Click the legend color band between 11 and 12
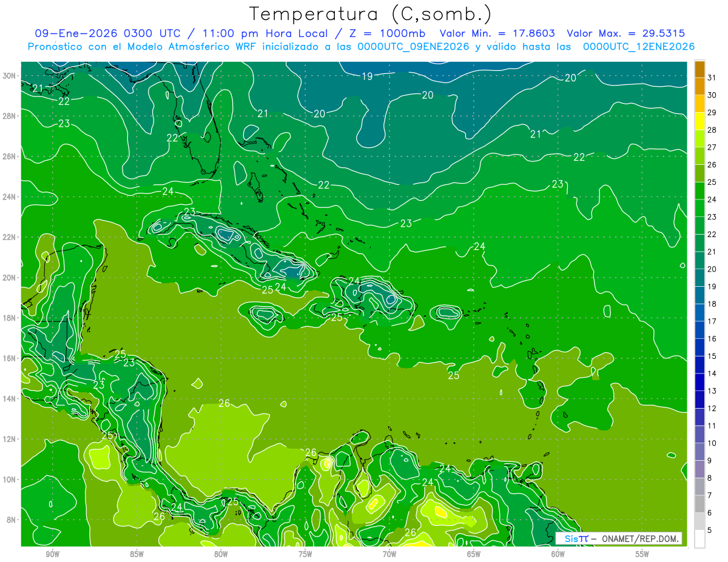 (699, 417)
